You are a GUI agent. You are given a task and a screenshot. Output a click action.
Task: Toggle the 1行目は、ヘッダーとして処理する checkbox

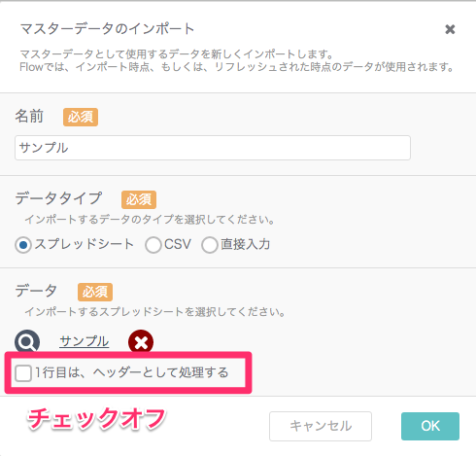click(23, 373)
